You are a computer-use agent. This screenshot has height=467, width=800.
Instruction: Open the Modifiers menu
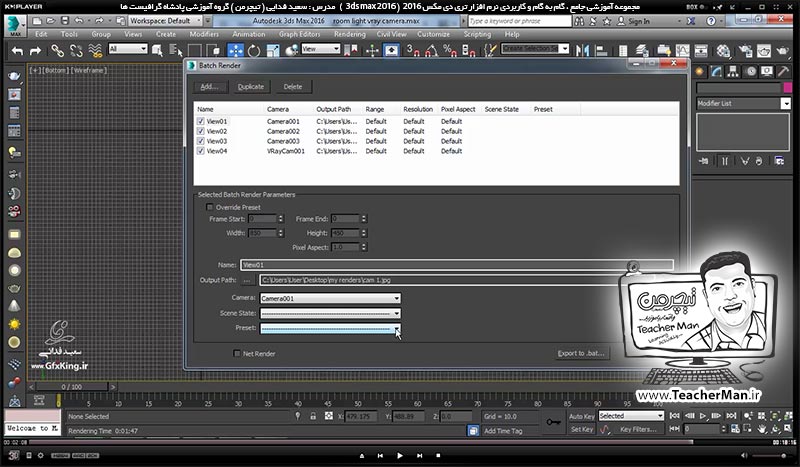click(204, 34)
